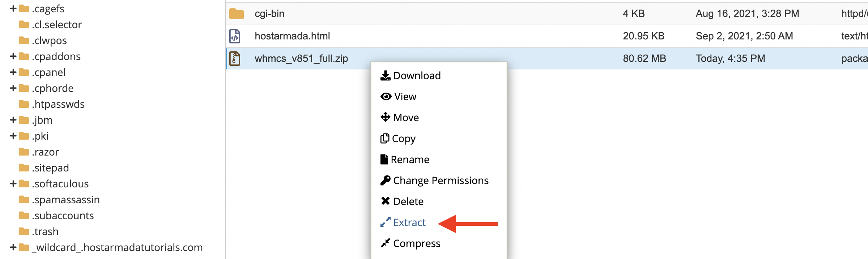868x259 pixels.
Task: Expand the .cpanel folder in tree
Action: tap(13, 72)
